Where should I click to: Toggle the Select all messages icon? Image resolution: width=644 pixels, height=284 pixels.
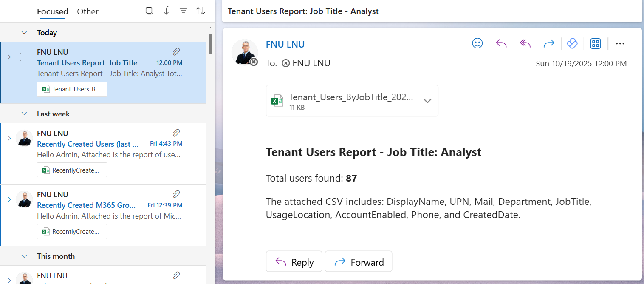(150, 11)
